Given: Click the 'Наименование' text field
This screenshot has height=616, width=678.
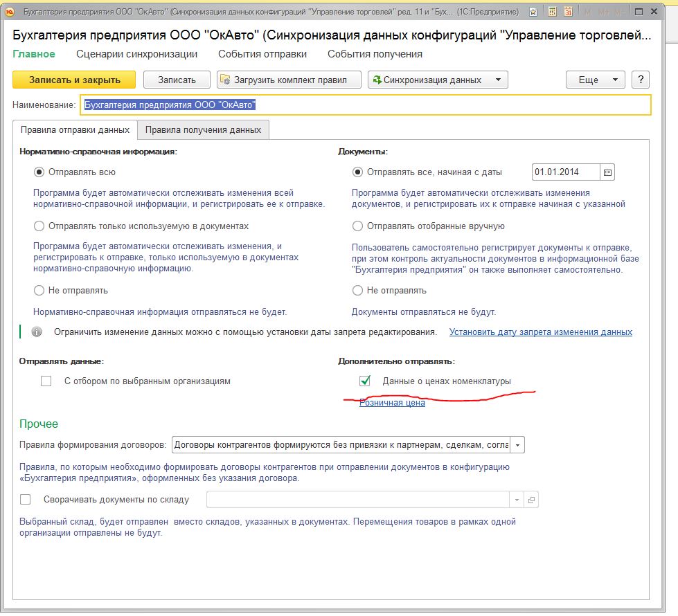Looking at the screenshot, I should coord(365,105).
